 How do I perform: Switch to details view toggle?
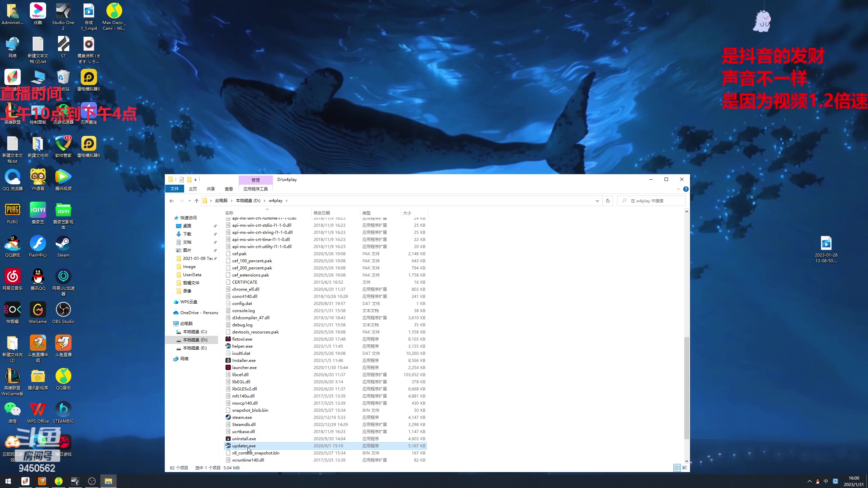pyautogui.click(x=677, y=468)
